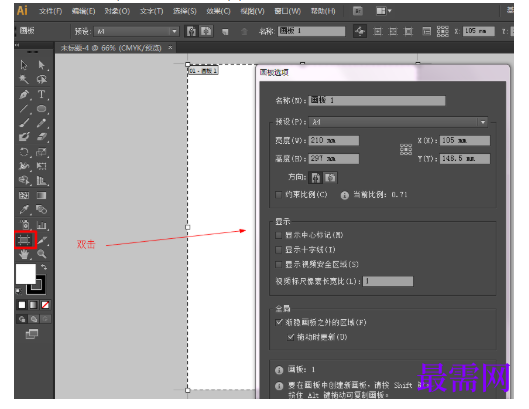Open the arrange documents dropdown in menu bar

384,11
